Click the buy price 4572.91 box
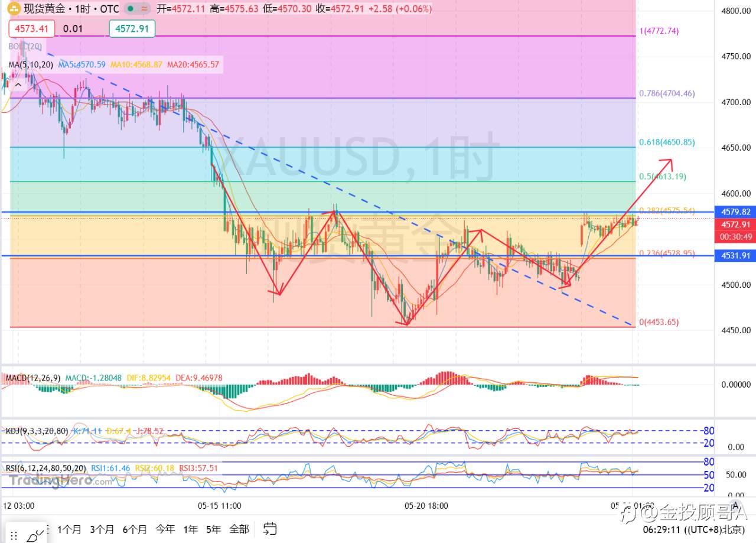Viewport: 756px width, 543px height. click(x=132, y=28)
